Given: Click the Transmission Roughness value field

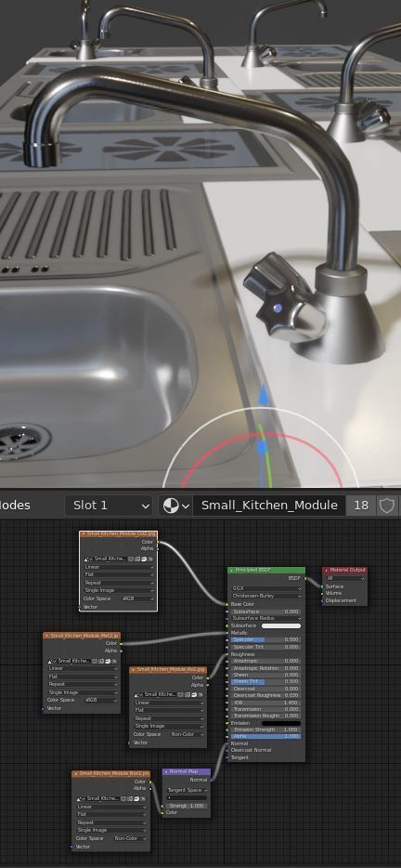Looking at the screenshot, I should [x=266, y=716].
